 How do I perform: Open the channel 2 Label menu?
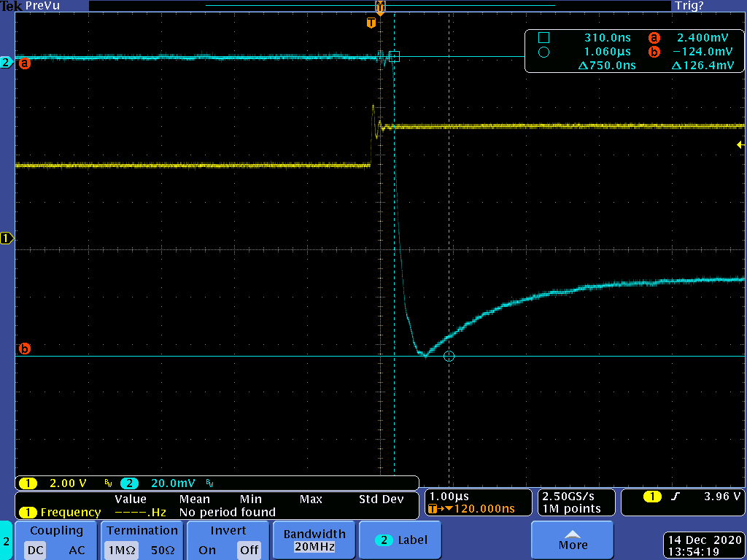point(402,540)
